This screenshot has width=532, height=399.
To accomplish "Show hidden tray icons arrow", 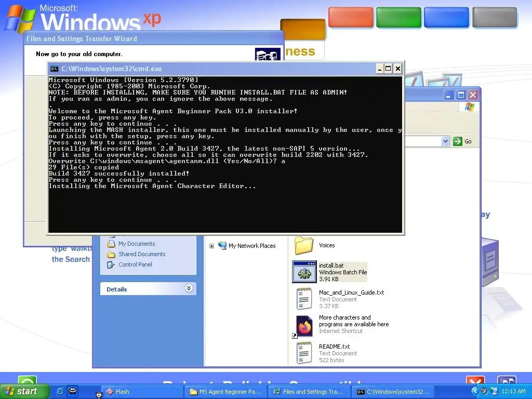I will (475, 391).
